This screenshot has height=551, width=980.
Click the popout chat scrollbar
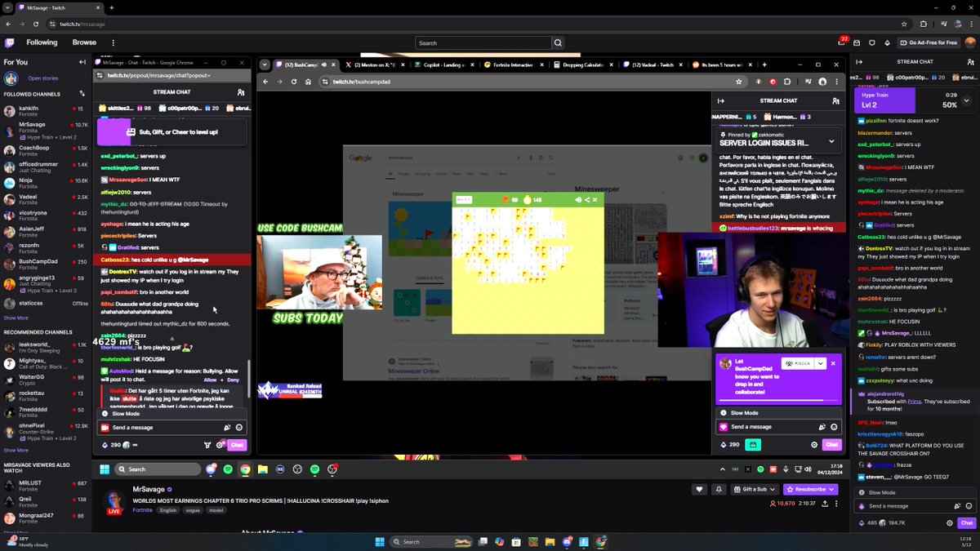(249, 380)
